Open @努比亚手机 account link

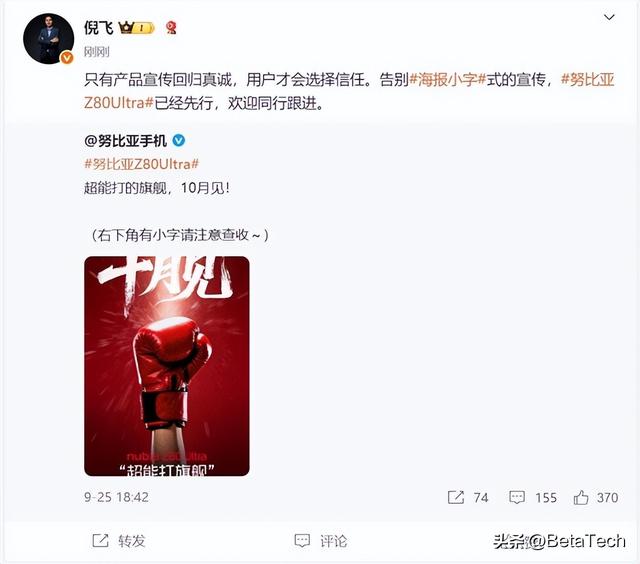[x=125, y=141]
